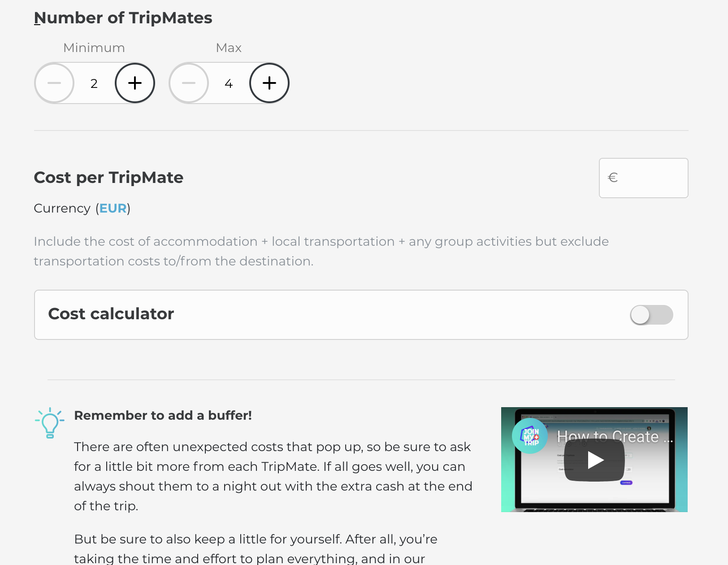Click the JoinMyTrip logo on video
Image resolution: width=728 pixels, height=565 pixels.
point(529,436)
